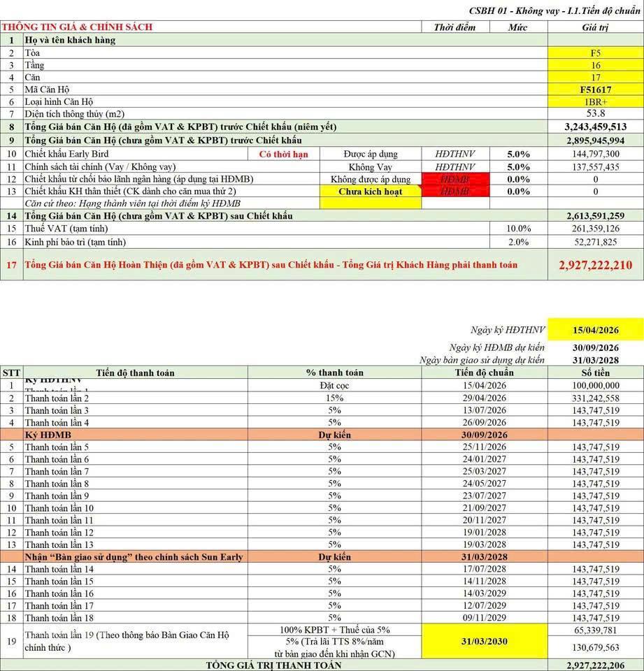Select apartment type cell "1BR+"
This screenshot has height=671, width=644.
(x=596, y=102)
